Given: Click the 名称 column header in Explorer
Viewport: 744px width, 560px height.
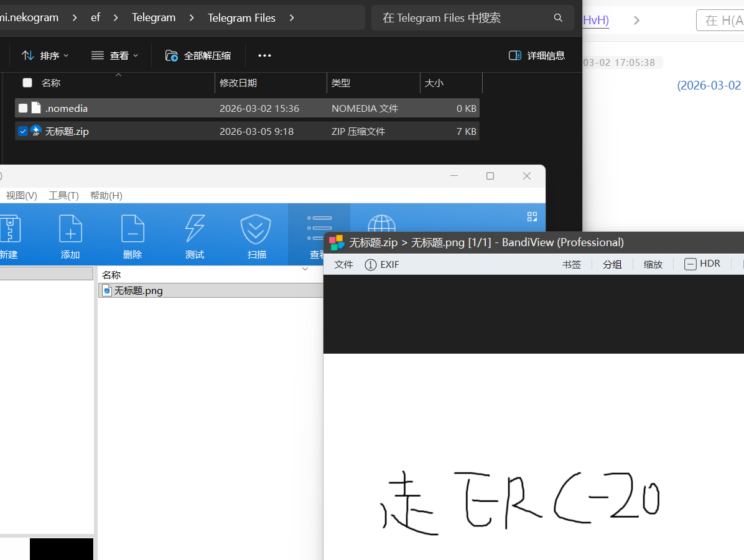Looking at the screenshot, I should tap(51, 83).
